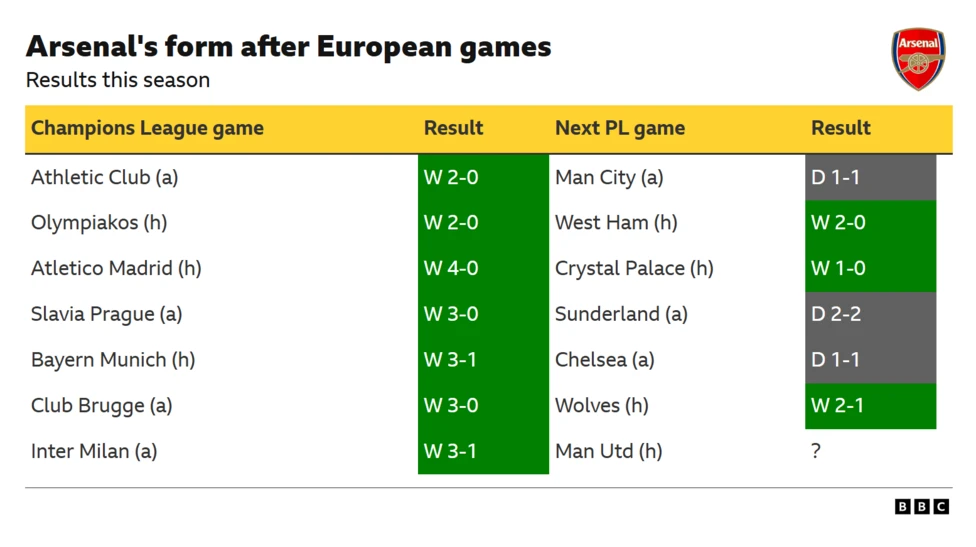This screenshot has height=547, width=976.
Task: Select the Wolves W 2-1 result cell
Action: click(x=870, y=405)
